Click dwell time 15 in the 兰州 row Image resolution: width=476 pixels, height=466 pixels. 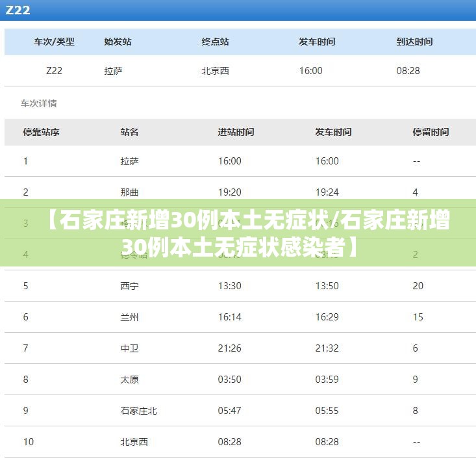(x=418, y=317)
